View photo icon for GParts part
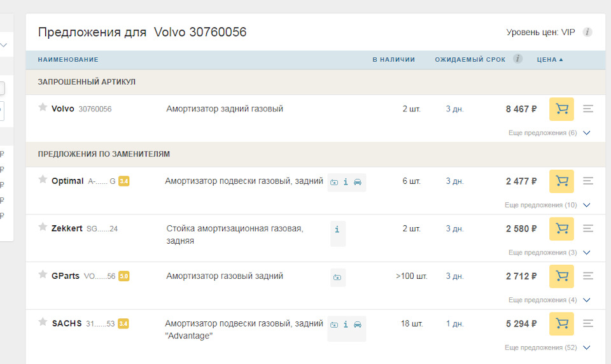 (337, 277)
